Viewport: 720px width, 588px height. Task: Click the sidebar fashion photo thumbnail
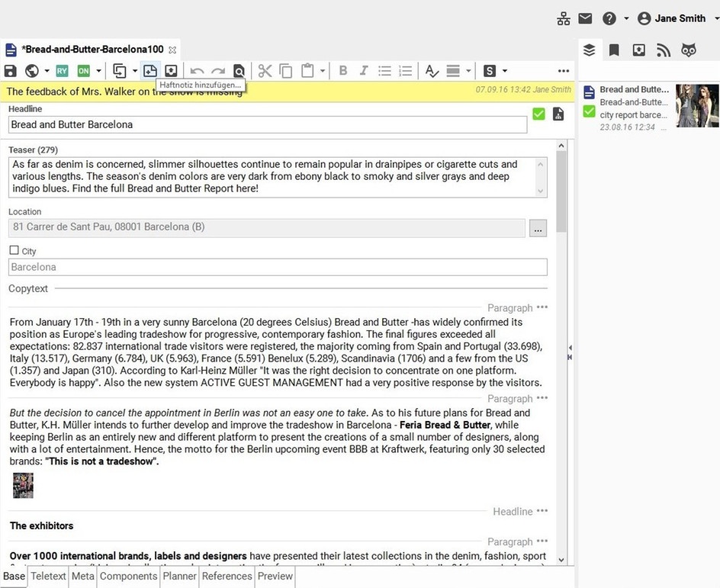click(x=697, y=105)
